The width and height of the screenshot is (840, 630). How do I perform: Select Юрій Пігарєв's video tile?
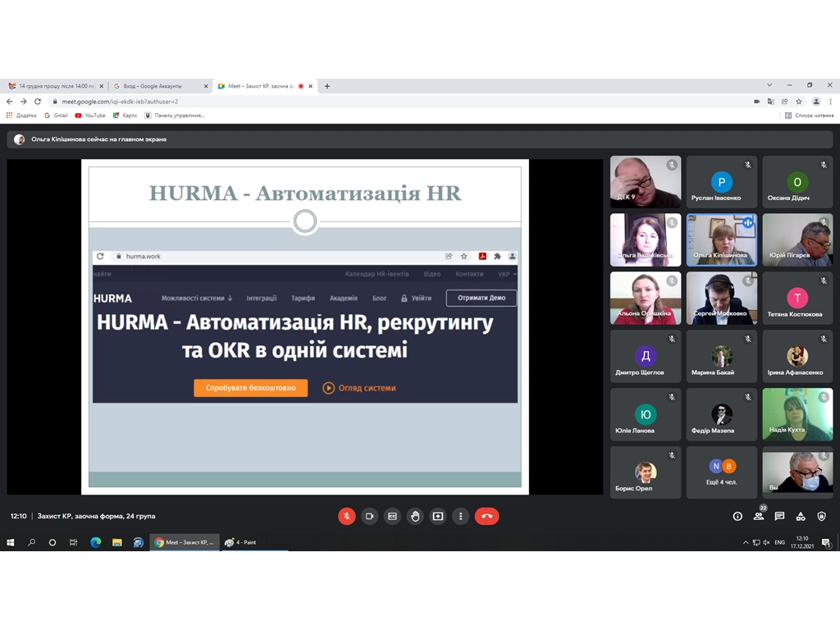pyautogui.click(x=797, y=240)
